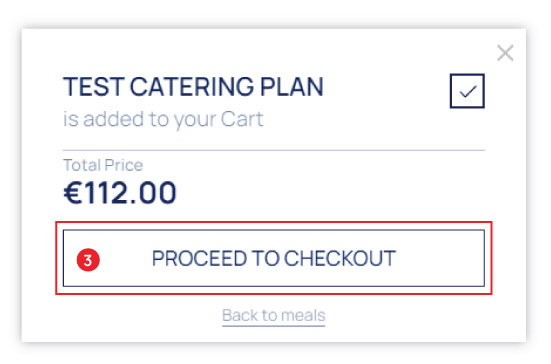
Task: Tap the step 3 red circle marker
Action: point(88,260)
